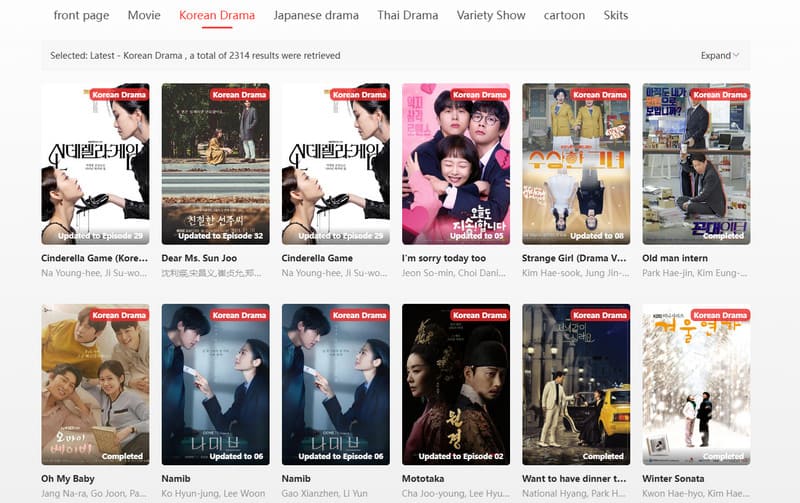
Task: Click cast text Jang Na-ra, Go Joon
Action: (93, 493)
